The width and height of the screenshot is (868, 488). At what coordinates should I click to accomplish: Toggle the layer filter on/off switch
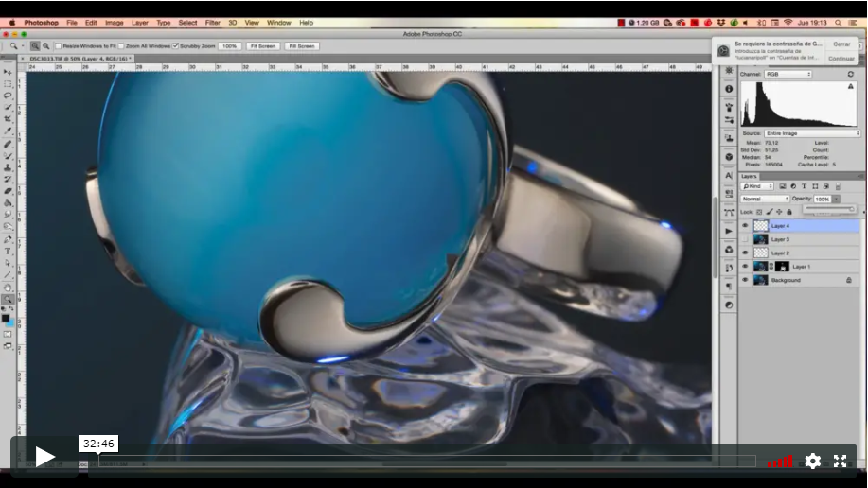(x=838, y=186)
